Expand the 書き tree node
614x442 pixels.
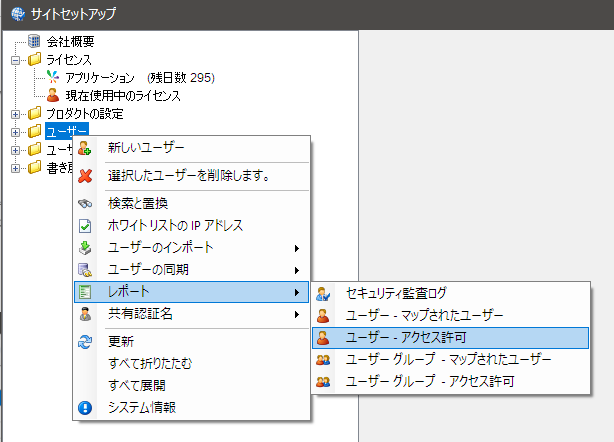click(x=15, y=168)
